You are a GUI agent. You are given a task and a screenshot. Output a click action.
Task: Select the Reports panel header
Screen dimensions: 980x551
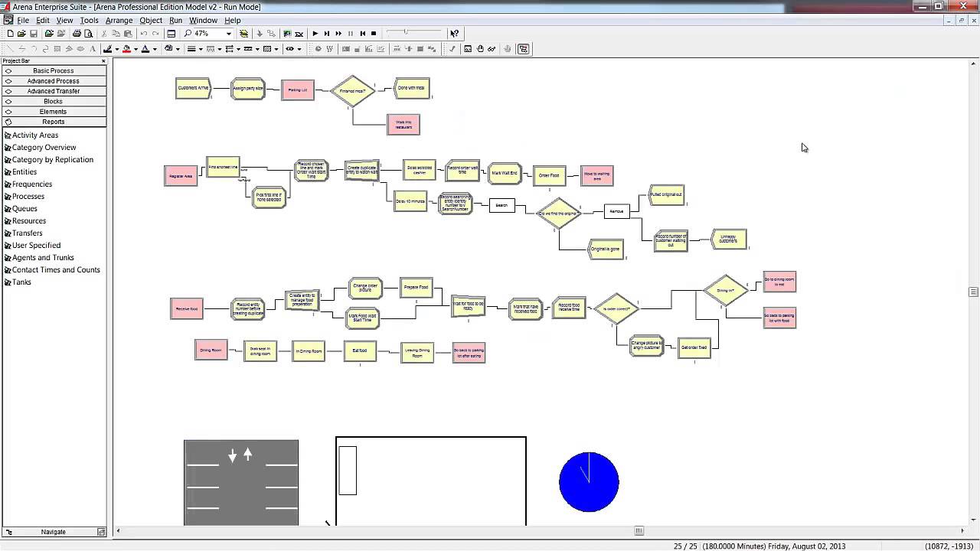point(54,122)
